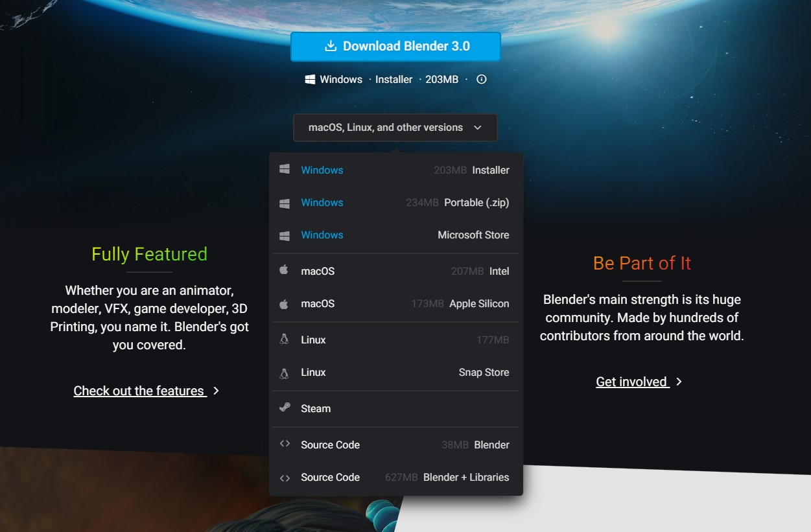Select Windows Installer 203MB entry
The width and height of the screenshot is (811, 532).
pos(395,170)
